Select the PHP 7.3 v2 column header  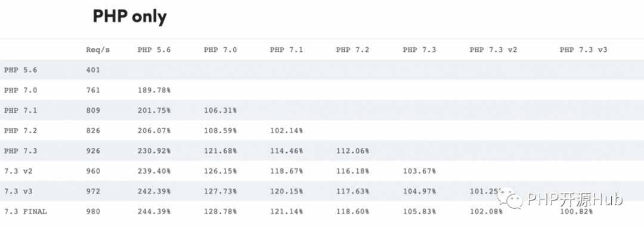coord(493,50)
